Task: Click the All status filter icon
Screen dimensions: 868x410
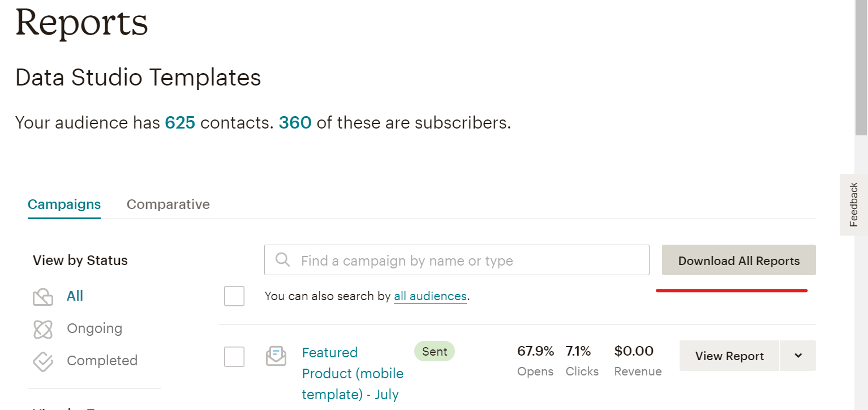Action: (x=43, y=297)
